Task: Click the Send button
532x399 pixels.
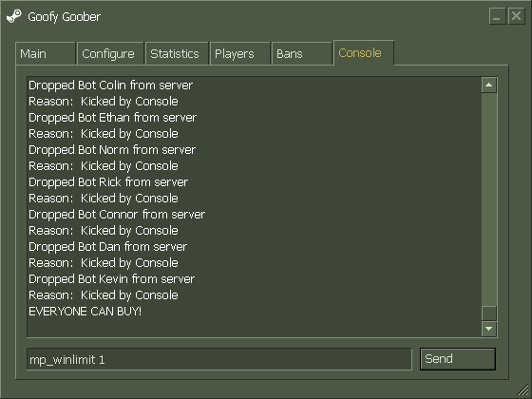Action: tap(457, 359)
